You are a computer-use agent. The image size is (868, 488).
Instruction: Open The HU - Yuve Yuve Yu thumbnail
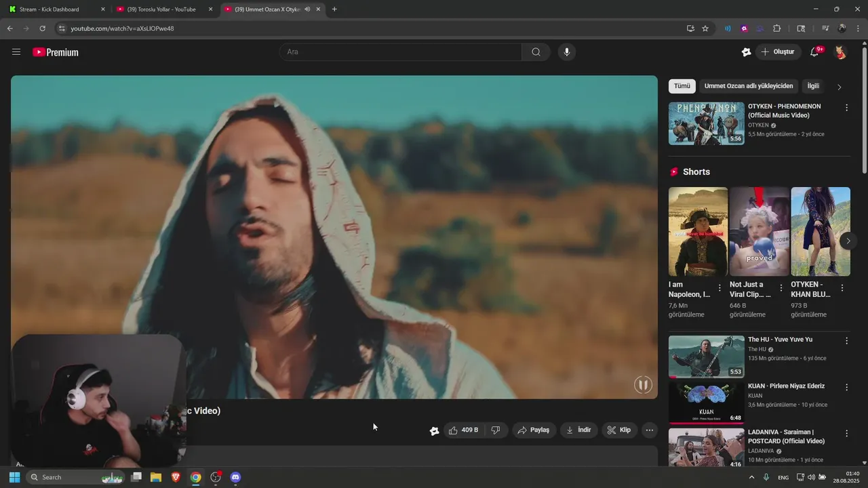[706, 357]
